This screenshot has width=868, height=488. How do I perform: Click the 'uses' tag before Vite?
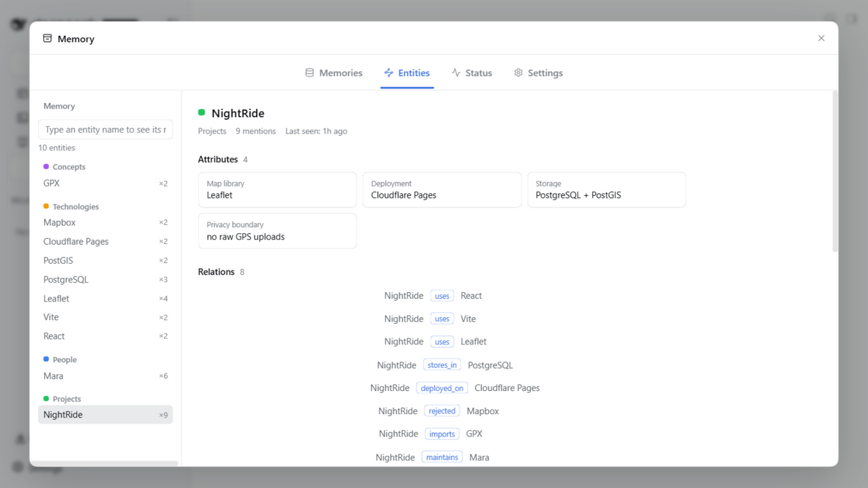(442, 319)
